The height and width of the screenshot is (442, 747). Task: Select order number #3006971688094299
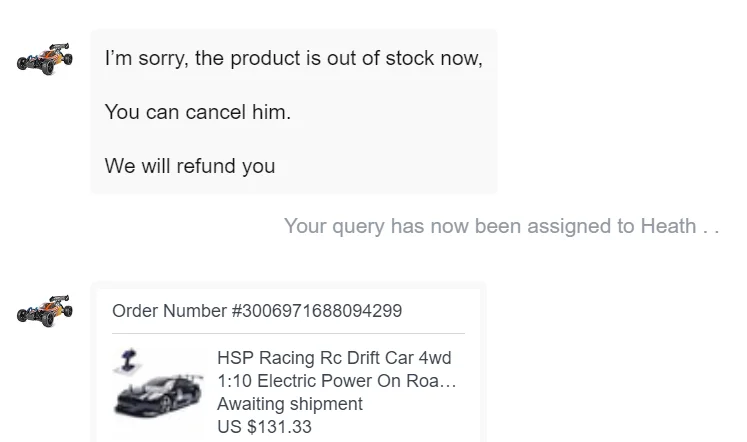click(x=316, y=311)
